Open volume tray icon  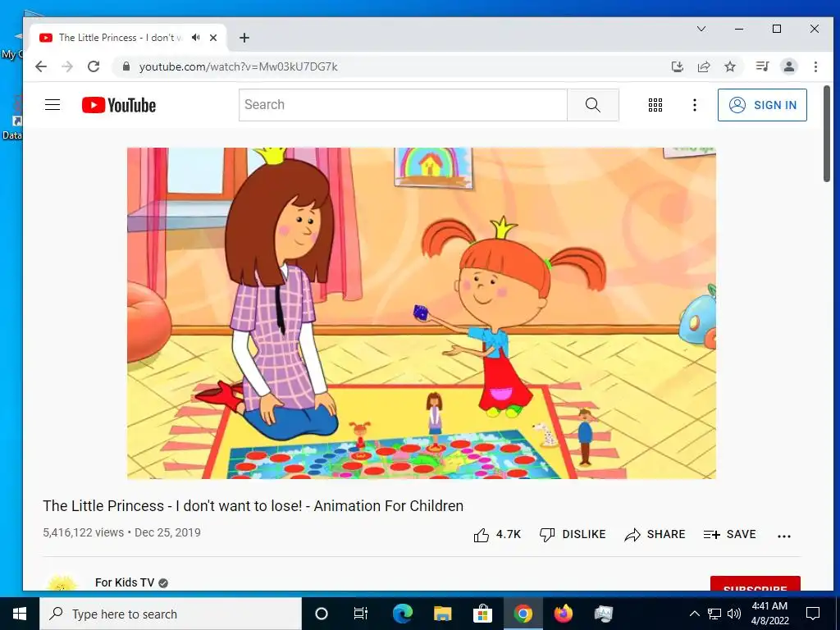734,614
